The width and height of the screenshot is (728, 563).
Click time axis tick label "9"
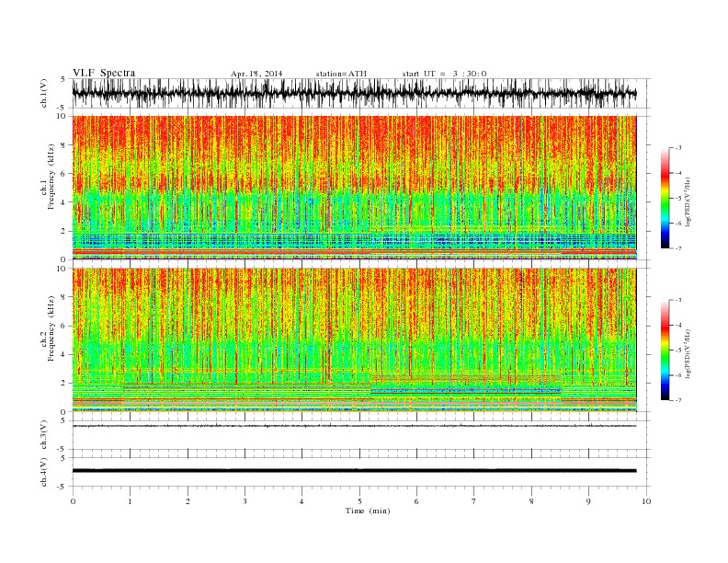pyautogui.click(x=588, y=501)
